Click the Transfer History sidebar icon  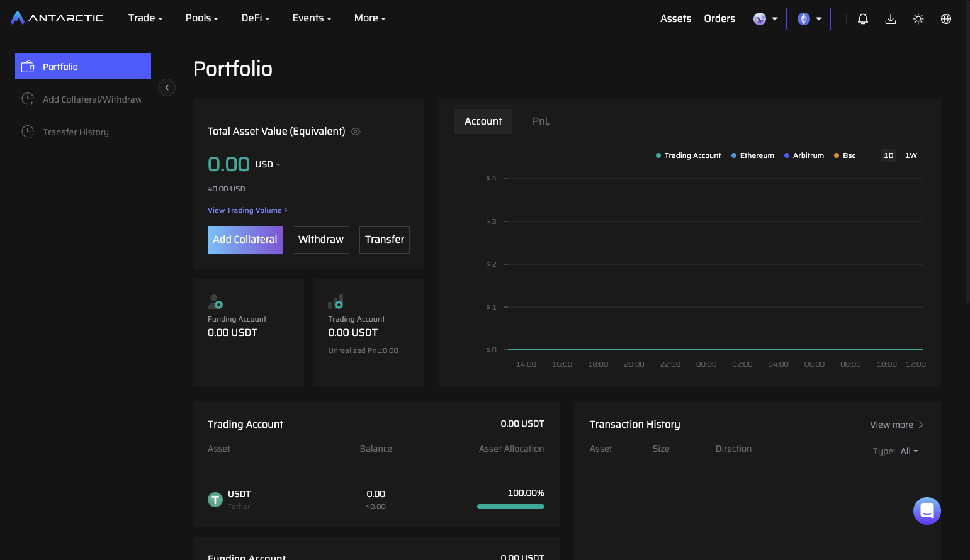pos(28,132)
